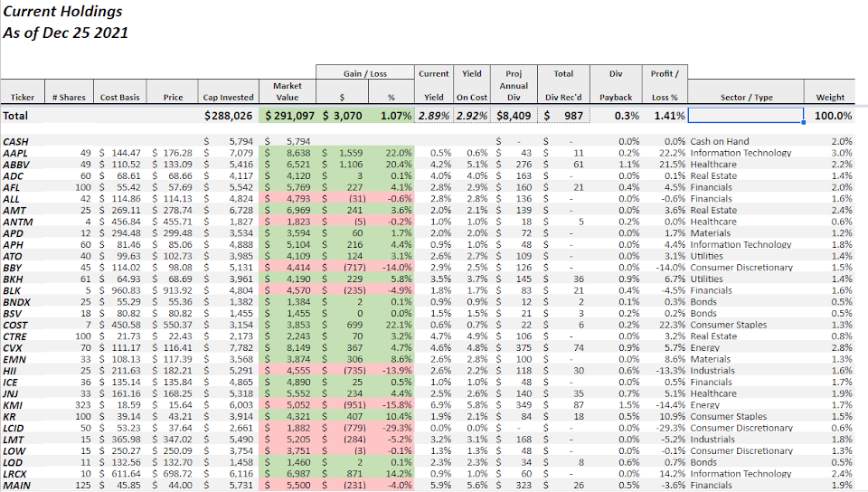Select total weight cell 100.0%
Viewport: 868px width, 492px height.
(x=833, y=116)
